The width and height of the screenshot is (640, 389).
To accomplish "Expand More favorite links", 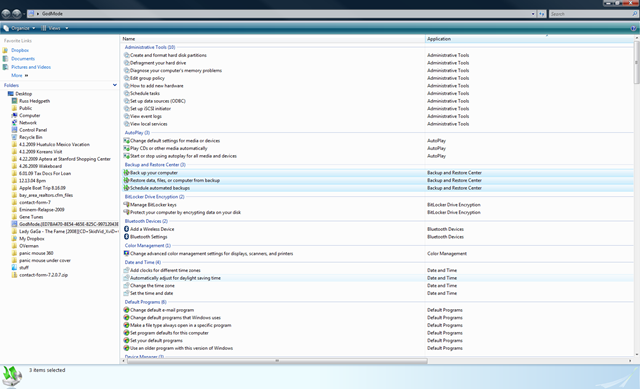I will tap(20, 76).
